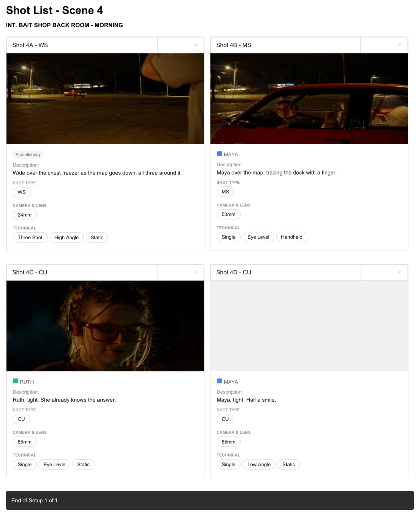The image size is (420, 516).
Task: Click the 50mm lens chip in Shot 4B
Action: coord(229,214)
